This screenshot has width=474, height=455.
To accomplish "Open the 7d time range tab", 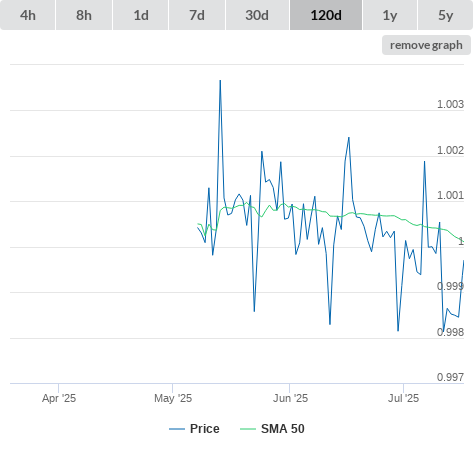I will coord(197,15).
